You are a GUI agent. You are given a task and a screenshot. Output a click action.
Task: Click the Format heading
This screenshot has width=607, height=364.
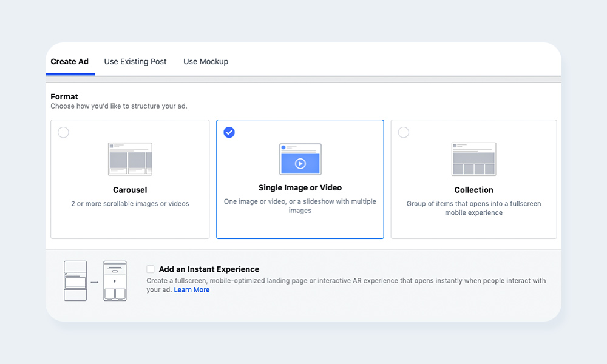tap(64, 96)
